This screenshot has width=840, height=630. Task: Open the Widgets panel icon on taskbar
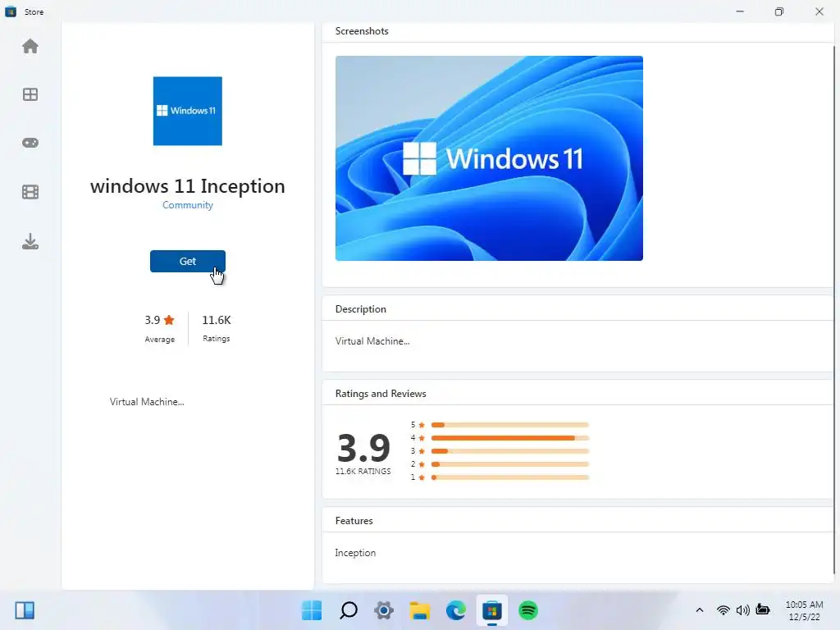25,610
